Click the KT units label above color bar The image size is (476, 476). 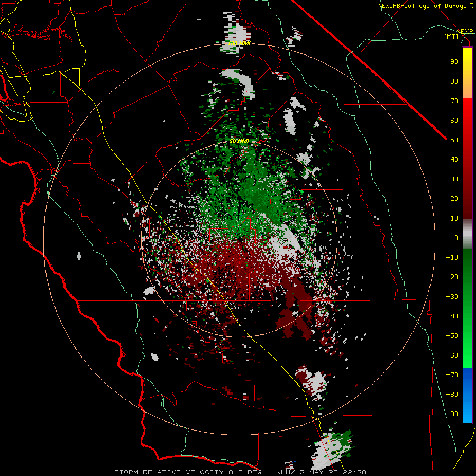coord(452,36)
